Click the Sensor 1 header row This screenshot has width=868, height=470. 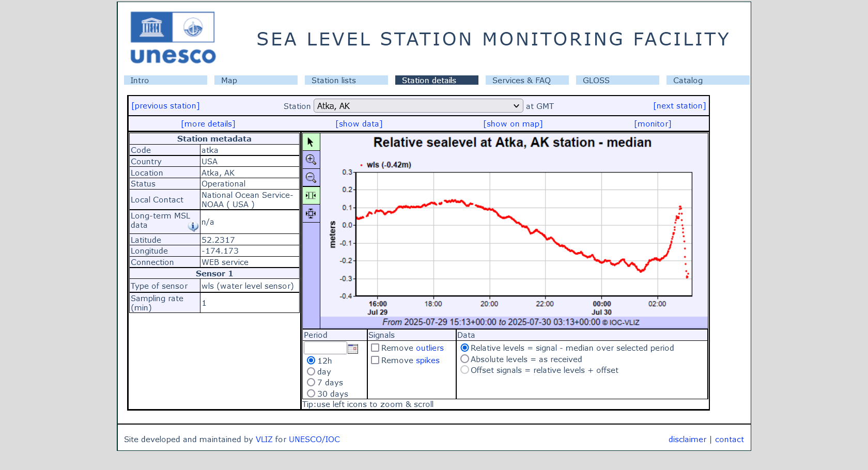click(x=214, y=274)
